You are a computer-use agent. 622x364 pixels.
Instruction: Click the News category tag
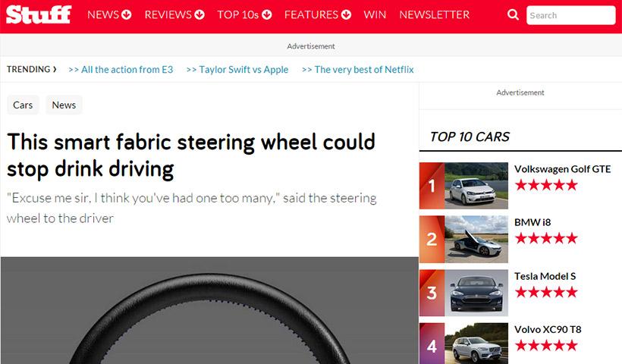click(64, 105)
